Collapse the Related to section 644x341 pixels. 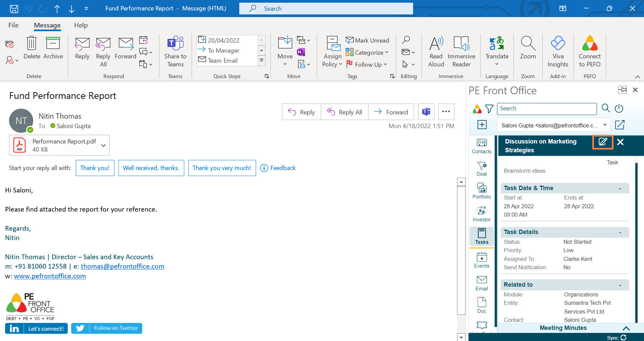pyautogui.click(x=620, y=285)
